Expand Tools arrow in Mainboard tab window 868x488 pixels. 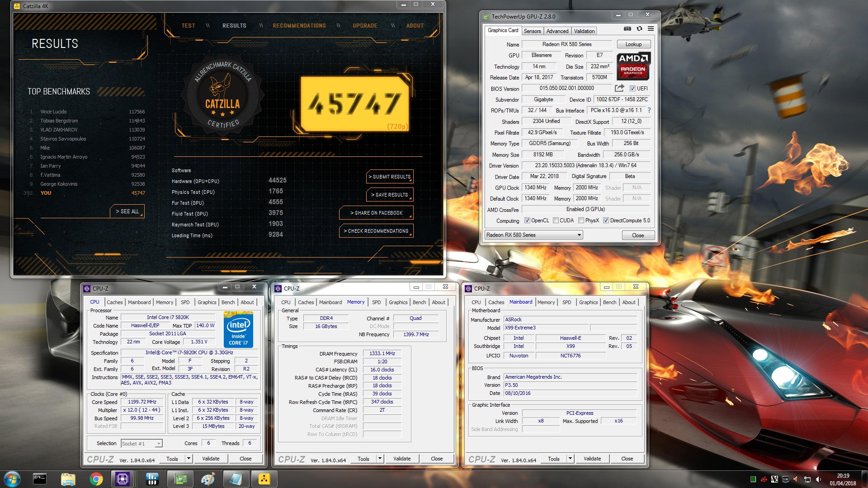(570, 459)
